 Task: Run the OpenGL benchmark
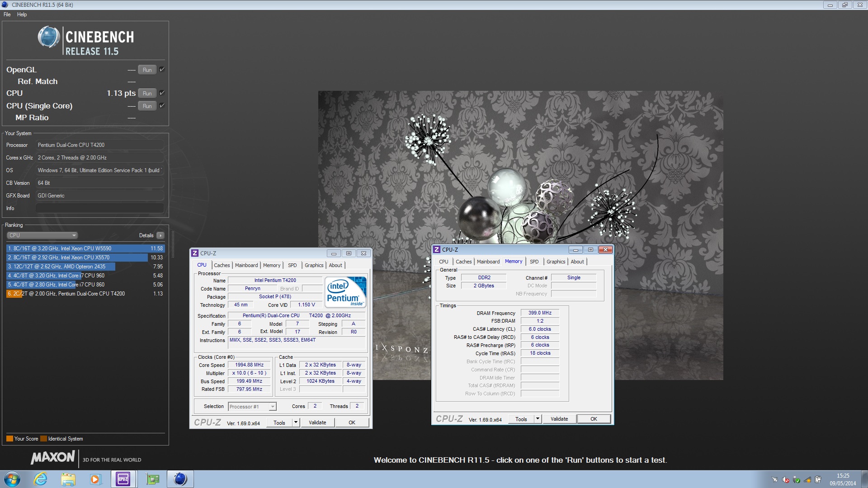coord(147,70)
